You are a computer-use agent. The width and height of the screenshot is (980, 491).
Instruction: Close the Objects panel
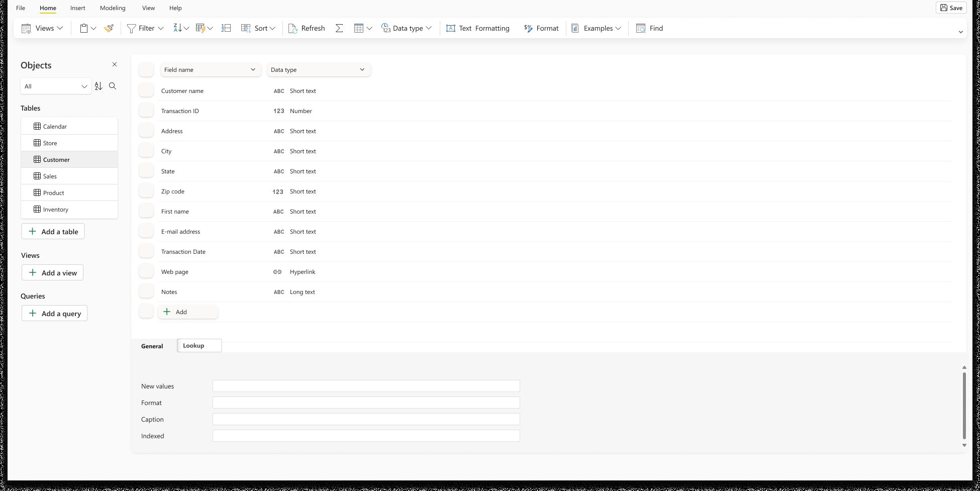pos(115,64)
